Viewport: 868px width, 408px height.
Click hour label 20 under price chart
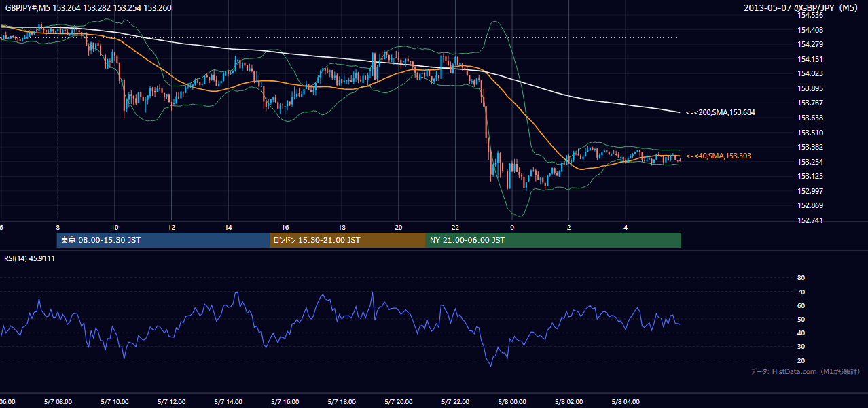coord(399,227)
